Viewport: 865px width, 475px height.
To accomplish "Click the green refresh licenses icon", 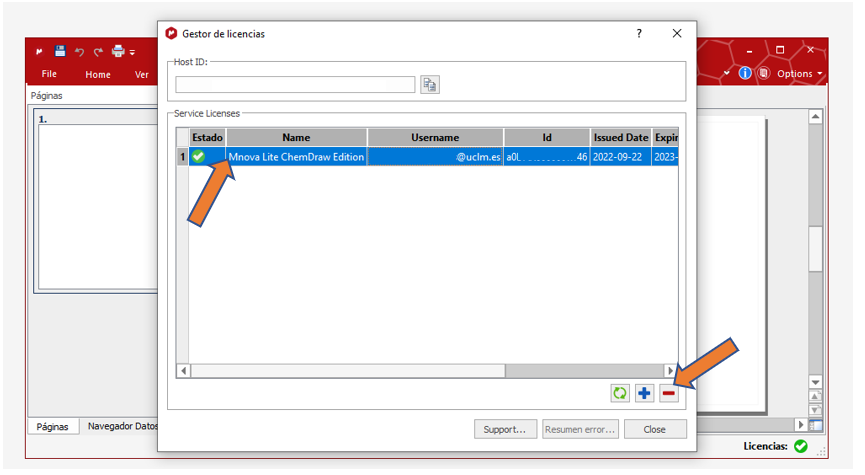I will click(620, 393).
